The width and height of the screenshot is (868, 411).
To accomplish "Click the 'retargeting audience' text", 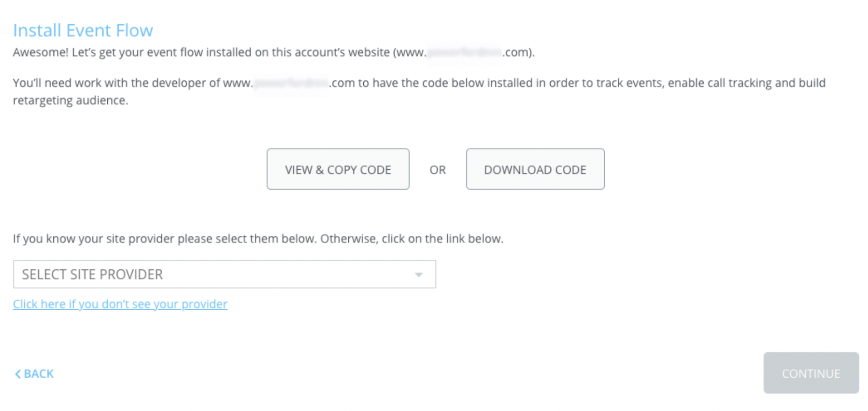I will tap(70, 100).
